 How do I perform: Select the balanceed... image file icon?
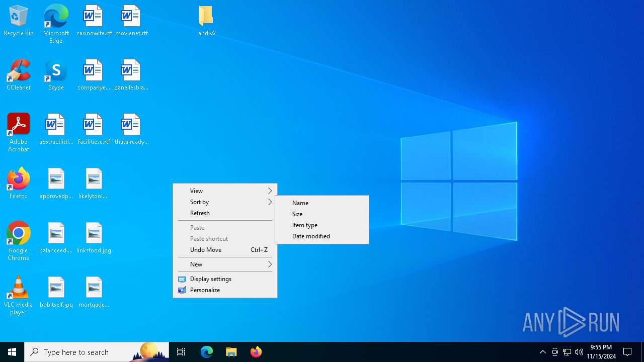(56, 238)
